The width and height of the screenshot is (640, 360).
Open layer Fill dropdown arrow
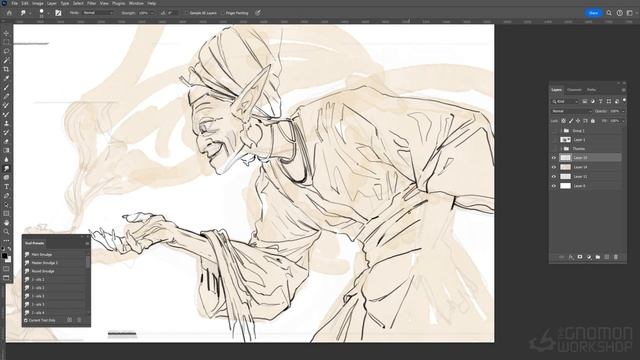623,121
